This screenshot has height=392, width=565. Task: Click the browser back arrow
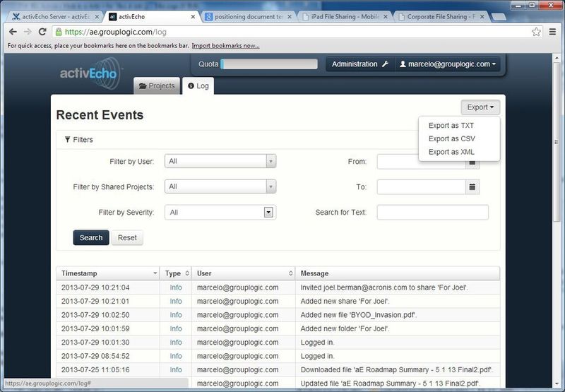[x=13, y=32]
